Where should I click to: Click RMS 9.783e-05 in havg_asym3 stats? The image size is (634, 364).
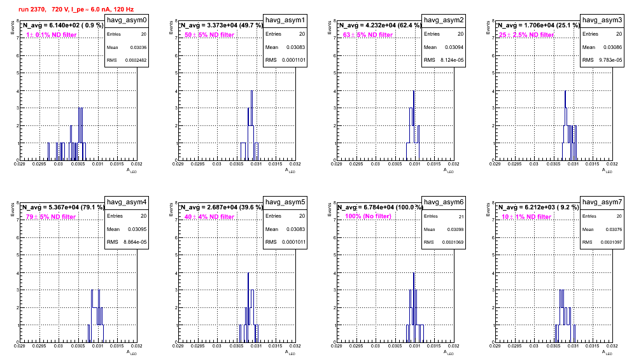click(602, 60)
